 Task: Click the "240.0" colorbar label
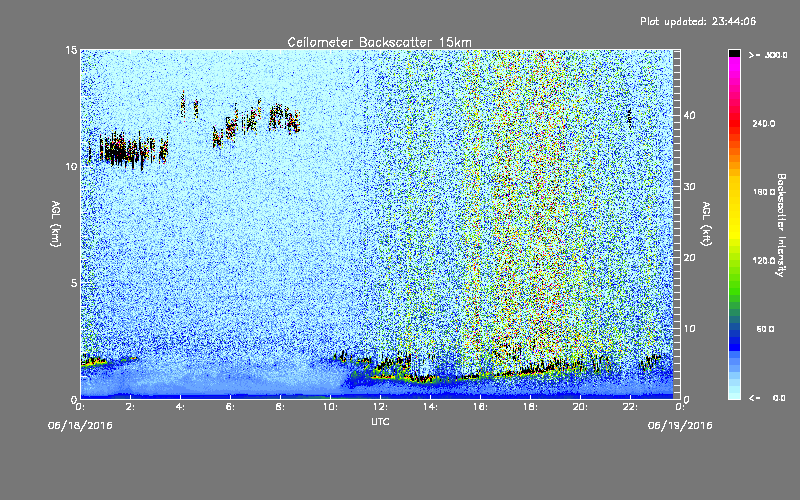[x=764, y=123]
